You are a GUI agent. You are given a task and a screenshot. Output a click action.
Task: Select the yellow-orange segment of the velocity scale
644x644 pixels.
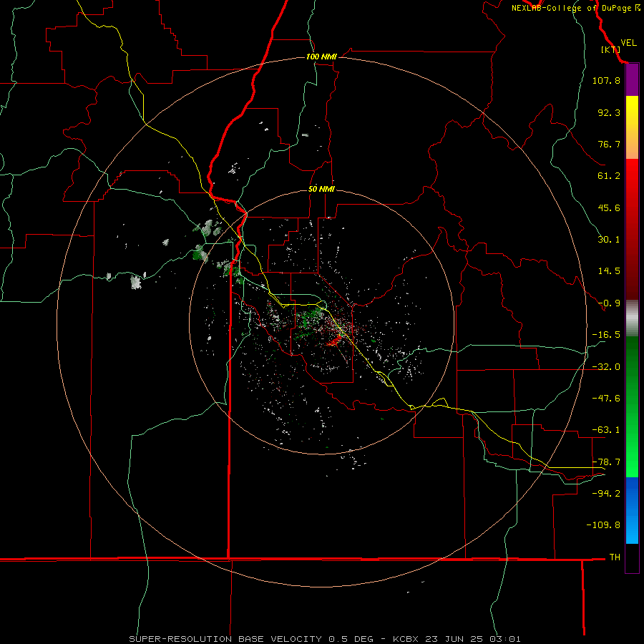point(632,127)
